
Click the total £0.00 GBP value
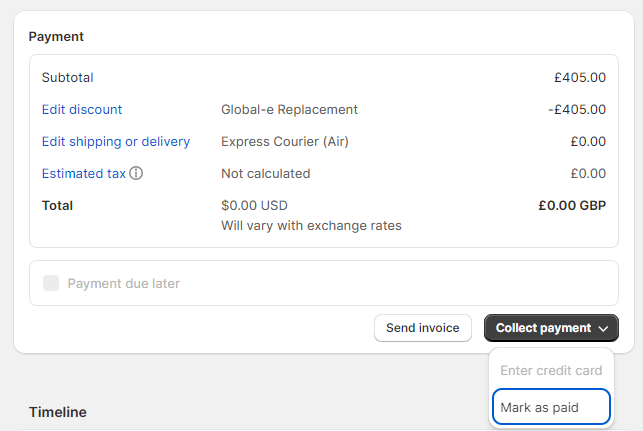572,205
